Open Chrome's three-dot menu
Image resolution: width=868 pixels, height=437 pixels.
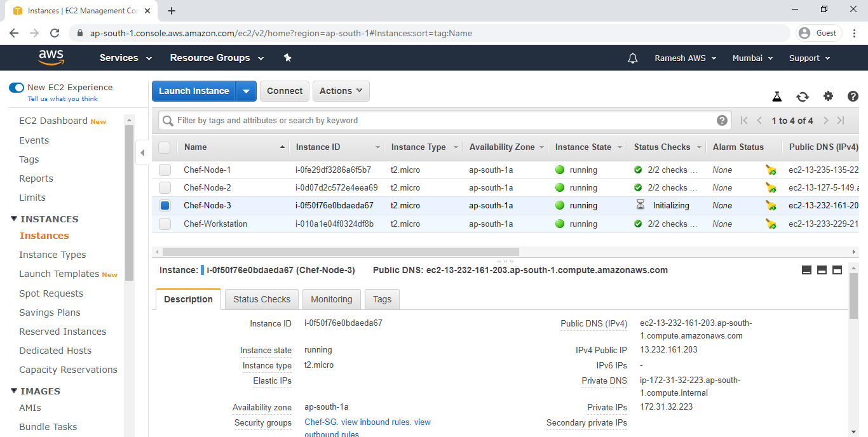[855, 33]
